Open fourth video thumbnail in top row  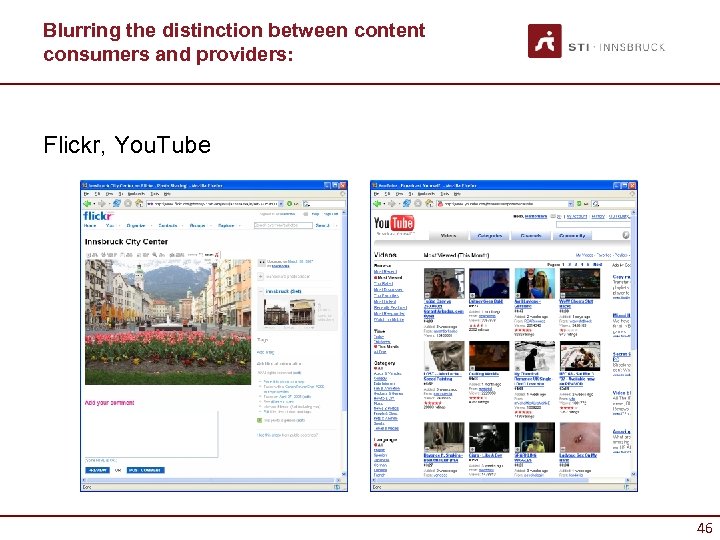click(x=580, y=284)
